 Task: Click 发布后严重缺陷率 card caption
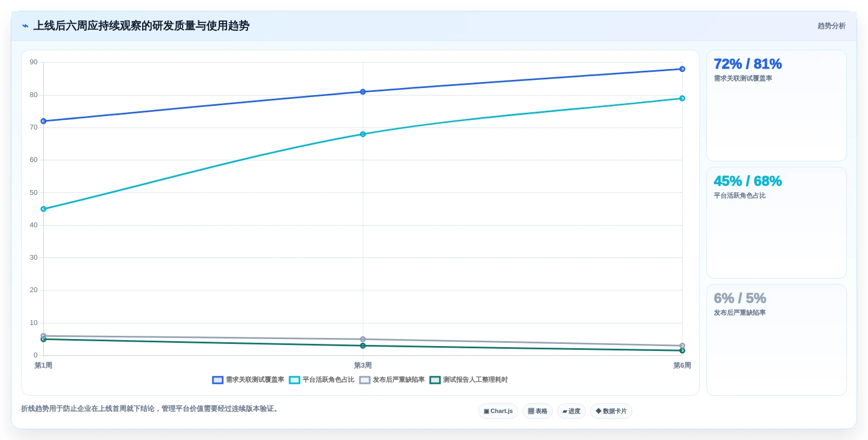tap(740, 313)
